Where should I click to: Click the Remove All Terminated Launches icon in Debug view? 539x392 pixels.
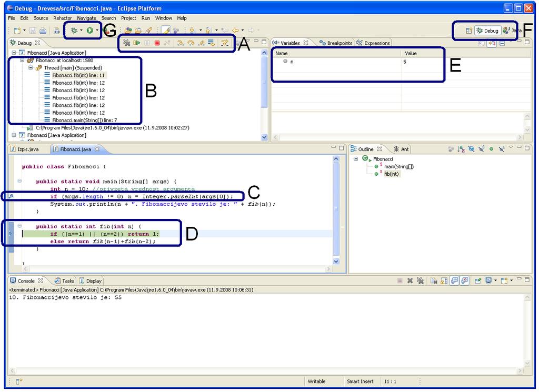click(126, 43)
